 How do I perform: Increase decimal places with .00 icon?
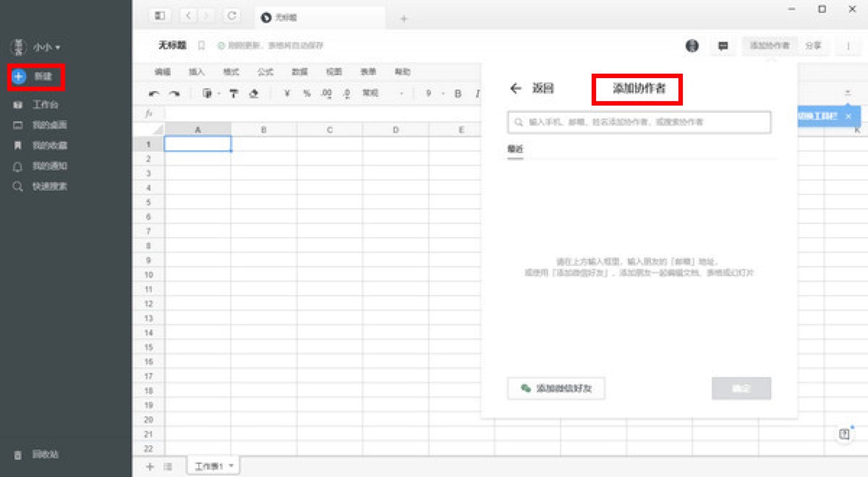tap(326, 93)
